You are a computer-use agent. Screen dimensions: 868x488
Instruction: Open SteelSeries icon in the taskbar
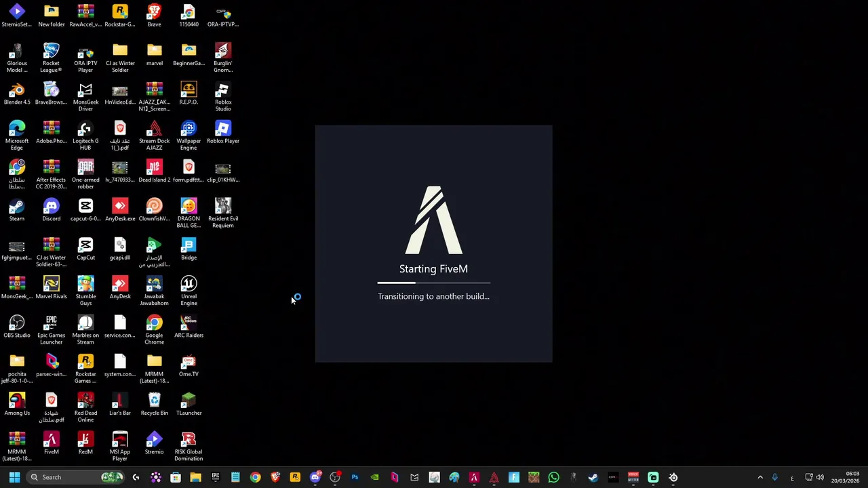[x=673, y=477]
